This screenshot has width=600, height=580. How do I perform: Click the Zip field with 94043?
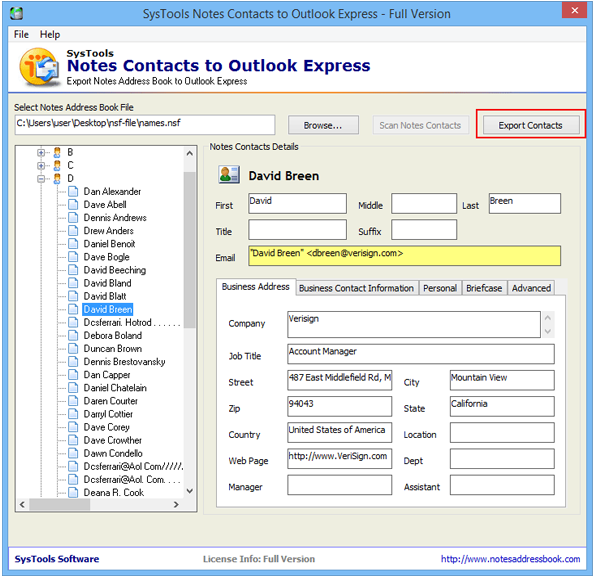click(339, 406)
